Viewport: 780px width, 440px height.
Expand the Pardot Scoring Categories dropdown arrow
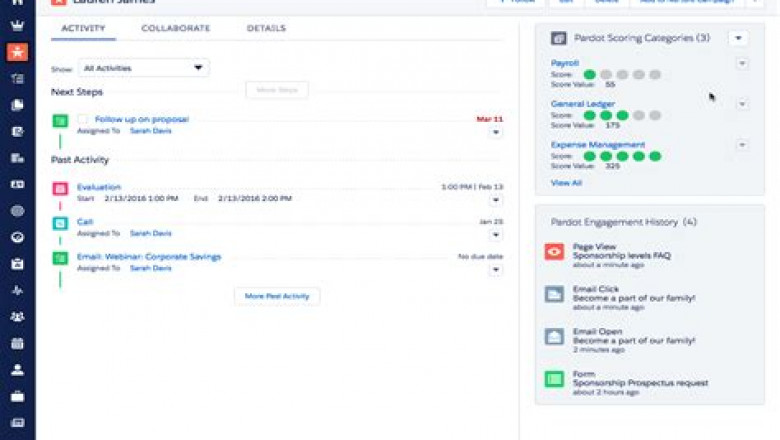pyautogui.click(x=738, y=38)
